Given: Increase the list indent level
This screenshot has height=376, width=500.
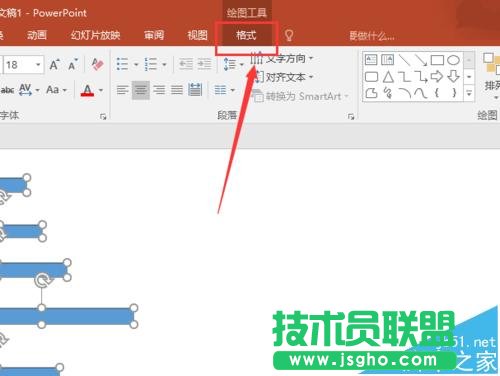Looking at the screenshot, I should pyautogui.click(x=204, y=64).
